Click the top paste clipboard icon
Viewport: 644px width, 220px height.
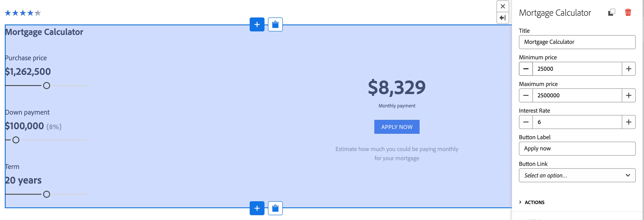(275, 25)
